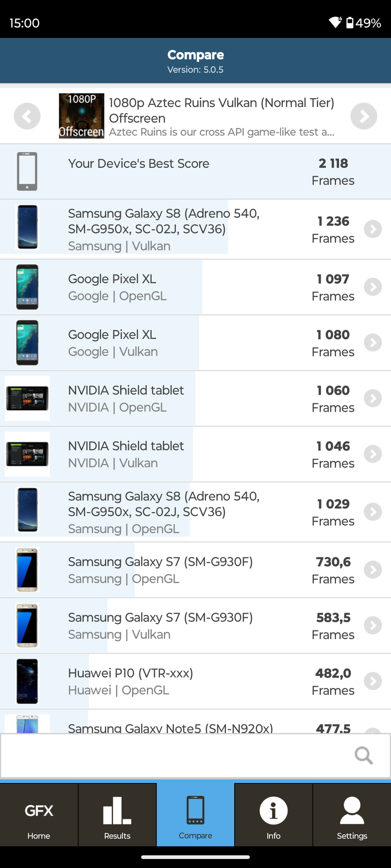Screen dimensions: 391x868
Task: Tap NVIDIA Shield tablet OpenGL device image
Action: pos(27,398)
